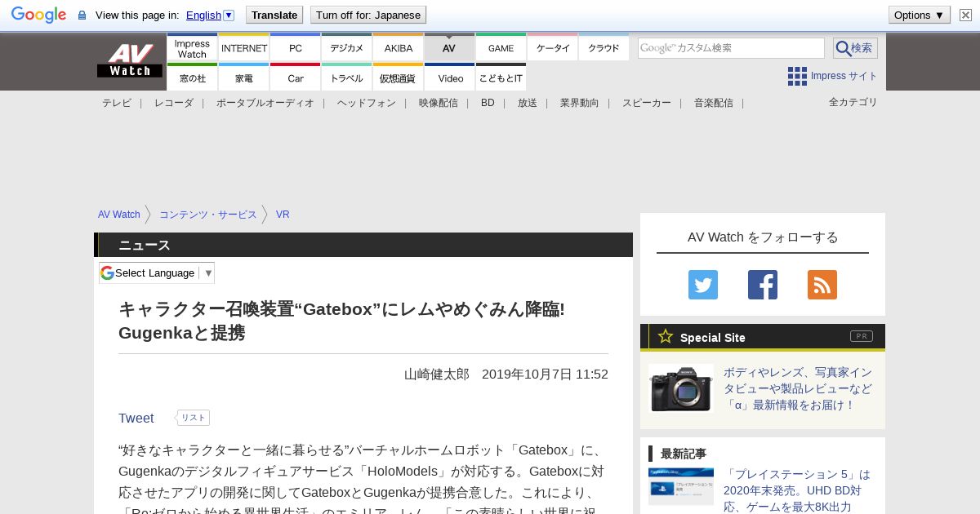Open the クラウド tab

(604, 48)
